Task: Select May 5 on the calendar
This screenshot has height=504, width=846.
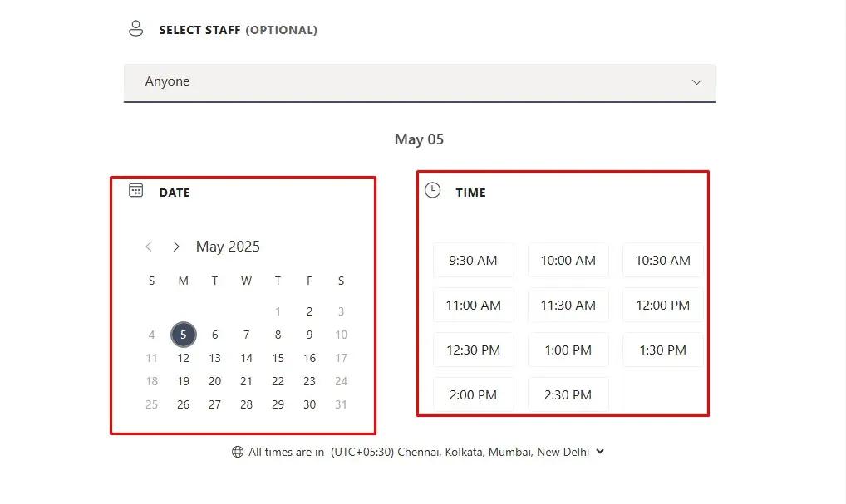Action: tap(184, 335)
